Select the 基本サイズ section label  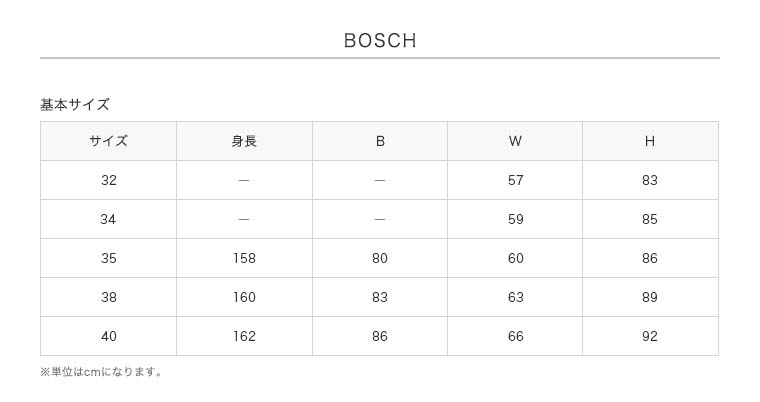(x=75, y=104)
